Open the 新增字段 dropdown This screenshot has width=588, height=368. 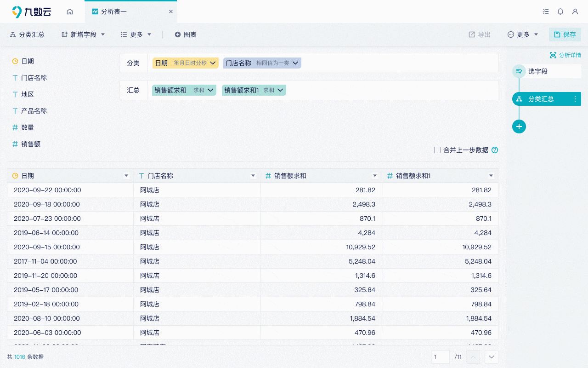pyautogui.click(x=83, y=34)
